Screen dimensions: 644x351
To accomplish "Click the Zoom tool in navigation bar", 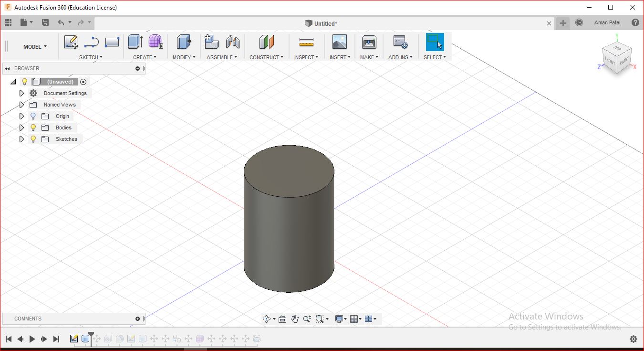I will point(307,319).
